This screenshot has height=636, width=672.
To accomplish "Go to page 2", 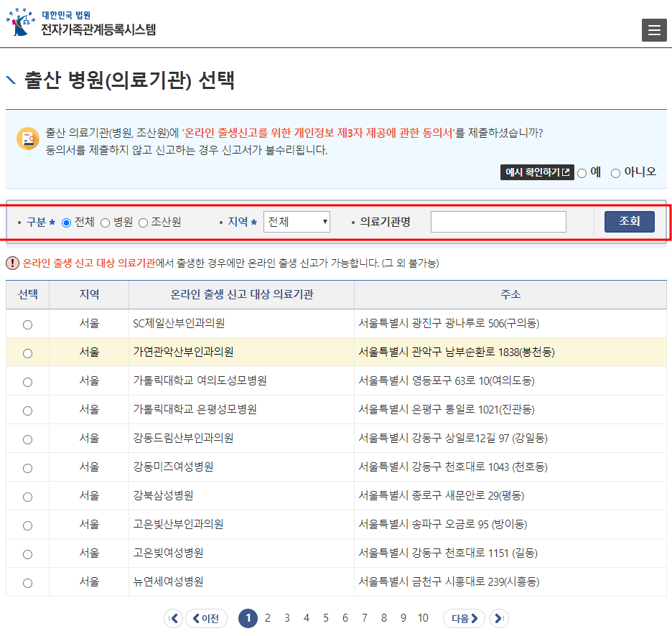I will [267, 618].
